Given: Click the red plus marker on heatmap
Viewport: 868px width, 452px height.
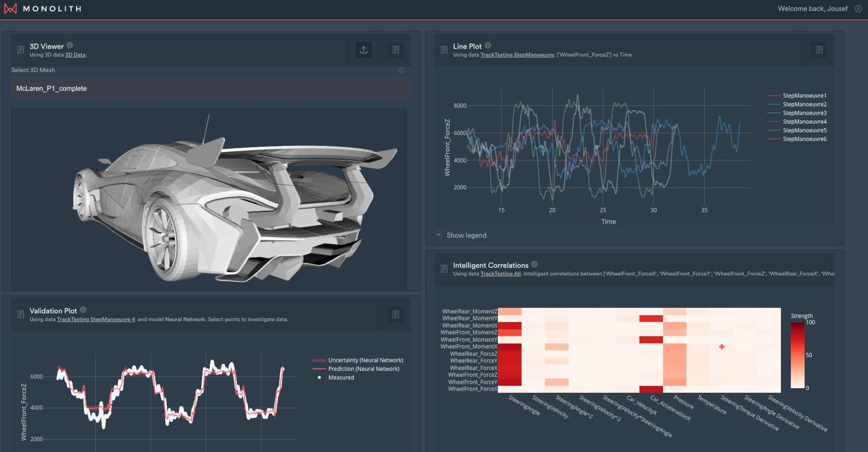Looking at the screenshot, I should pyautogui.click(x=722, y=347).
